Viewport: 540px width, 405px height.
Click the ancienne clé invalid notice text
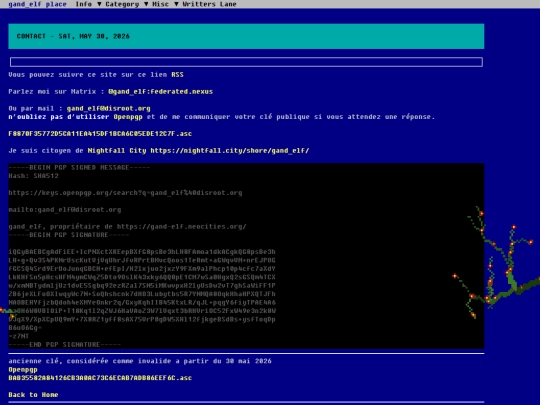140,361
